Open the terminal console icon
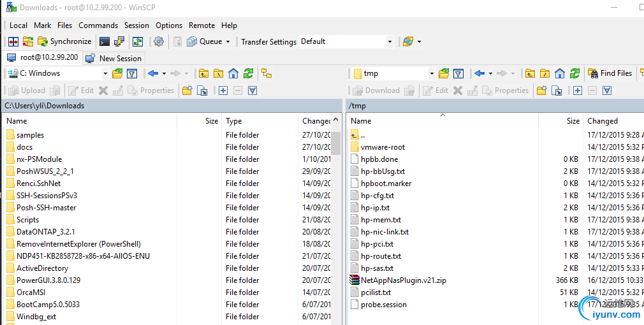Image resolution: width=644 pixels, height=325 pixels. coord(105,41)
